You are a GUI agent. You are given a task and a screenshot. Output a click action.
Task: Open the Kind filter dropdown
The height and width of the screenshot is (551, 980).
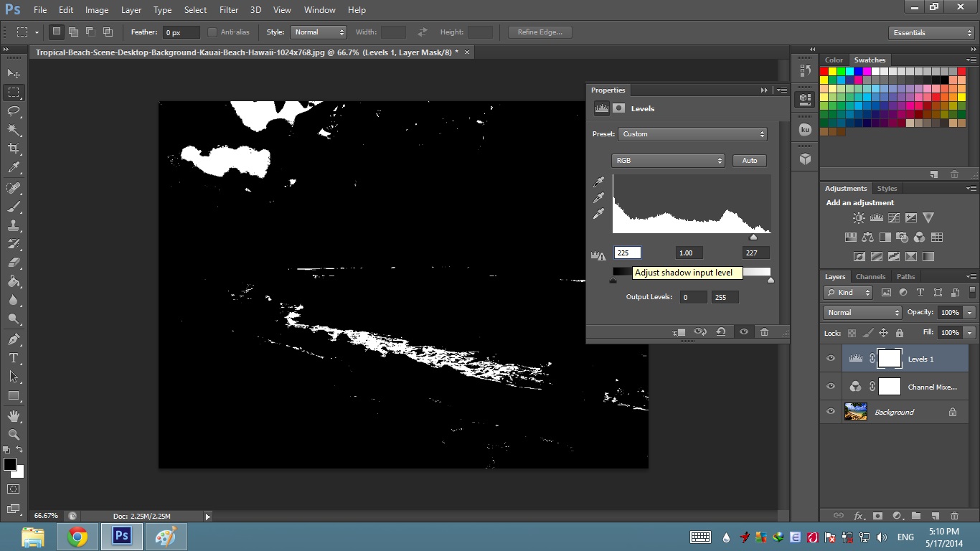click(x=848, y=293)
